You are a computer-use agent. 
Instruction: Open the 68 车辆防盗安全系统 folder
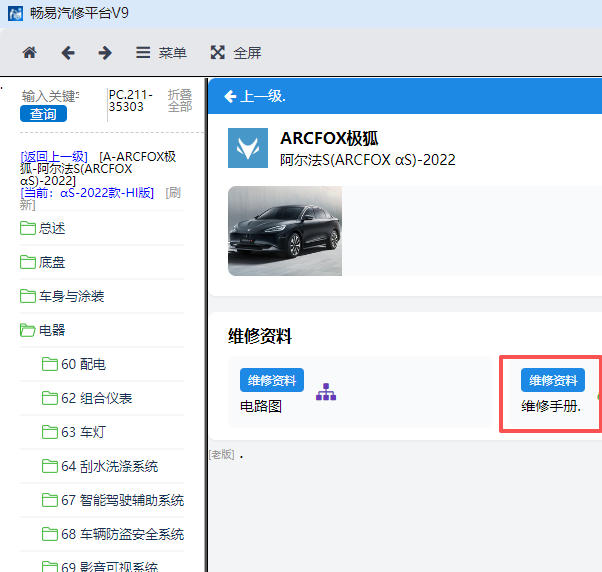click(x=113, y=534)
